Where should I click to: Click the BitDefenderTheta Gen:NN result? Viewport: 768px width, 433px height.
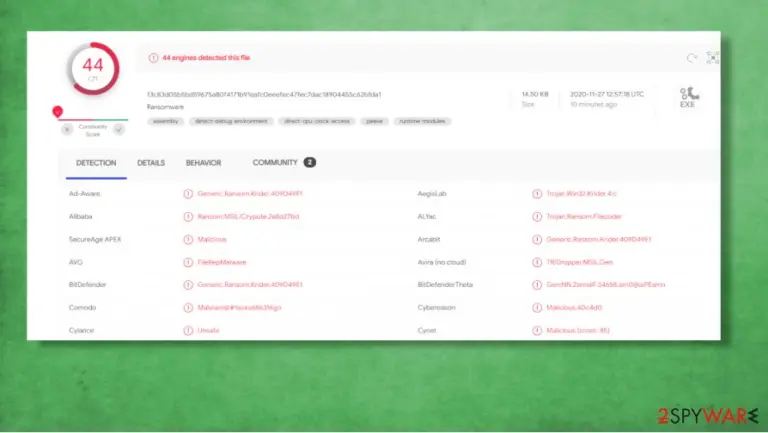coord(605,285)
